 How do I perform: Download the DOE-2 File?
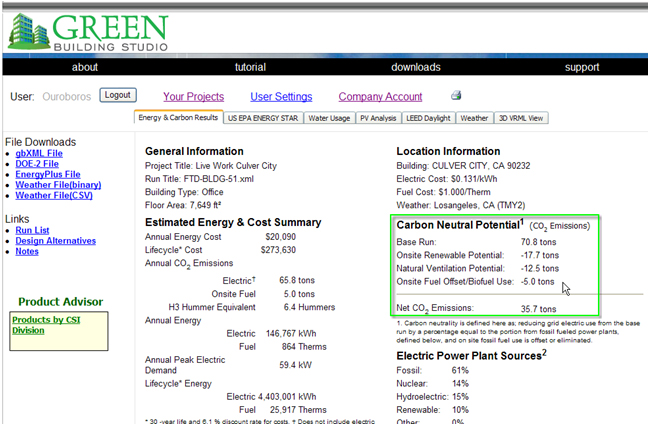tap(37, 164)
